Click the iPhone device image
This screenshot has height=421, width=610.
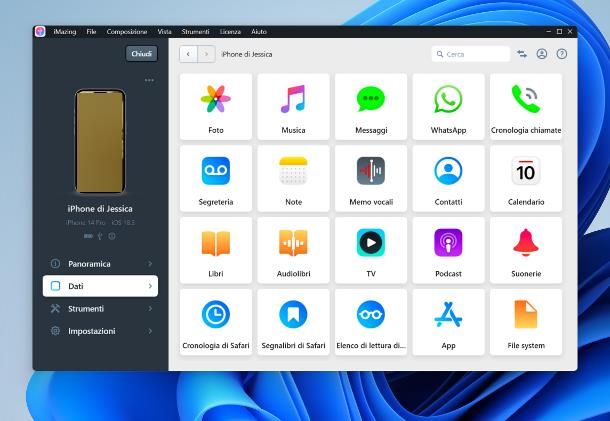click(100, 142)
